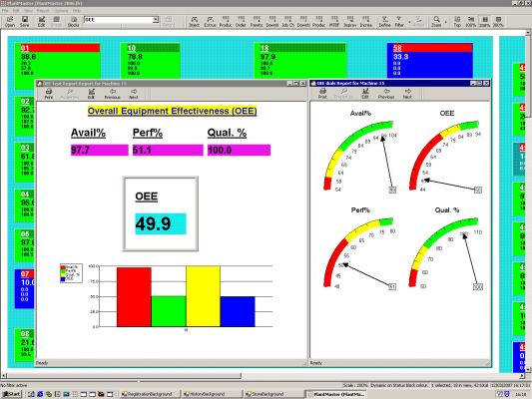Open a file with the Open toolbar icon
This screenshot has width=532, height=399.
[x=10, y=21]
